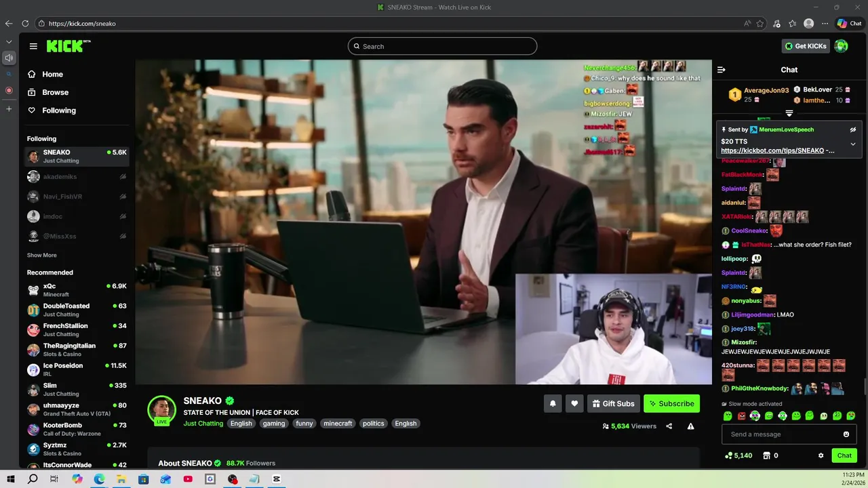Open DoubleToasted recommended channel
This screenshot has height=488, width=868.
tap(77, 310)
